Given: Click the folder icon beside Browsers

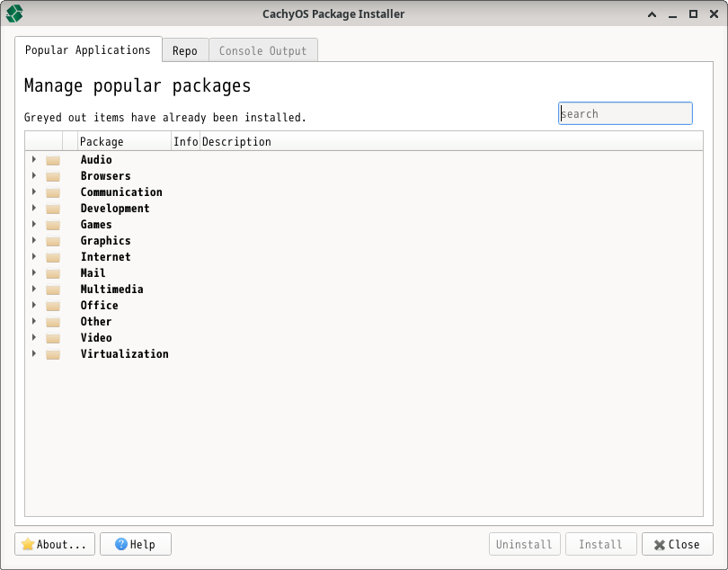Looking at the screenshot, I should [52, 175].
